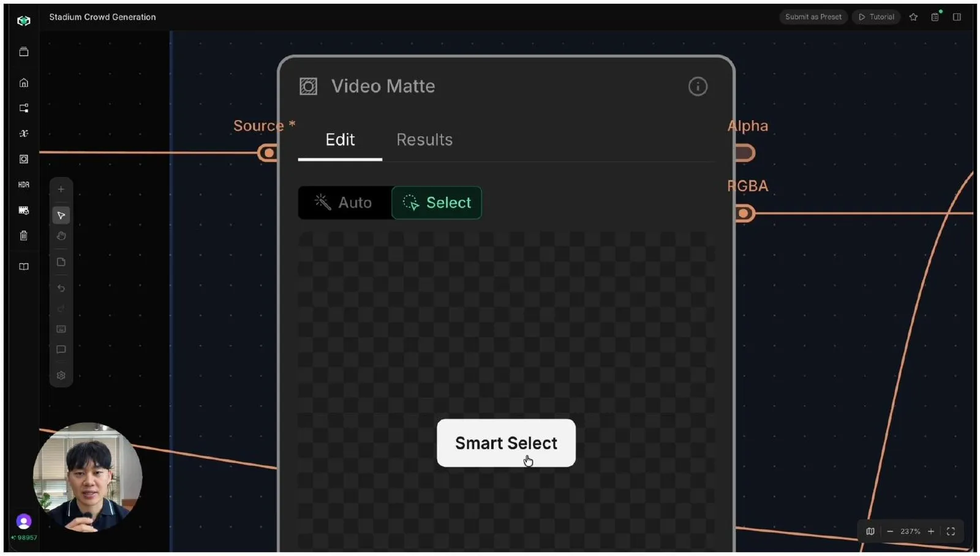Click the Alpha output port connector
The height and width of the screenshot is (556, 980).
point(745,153)
